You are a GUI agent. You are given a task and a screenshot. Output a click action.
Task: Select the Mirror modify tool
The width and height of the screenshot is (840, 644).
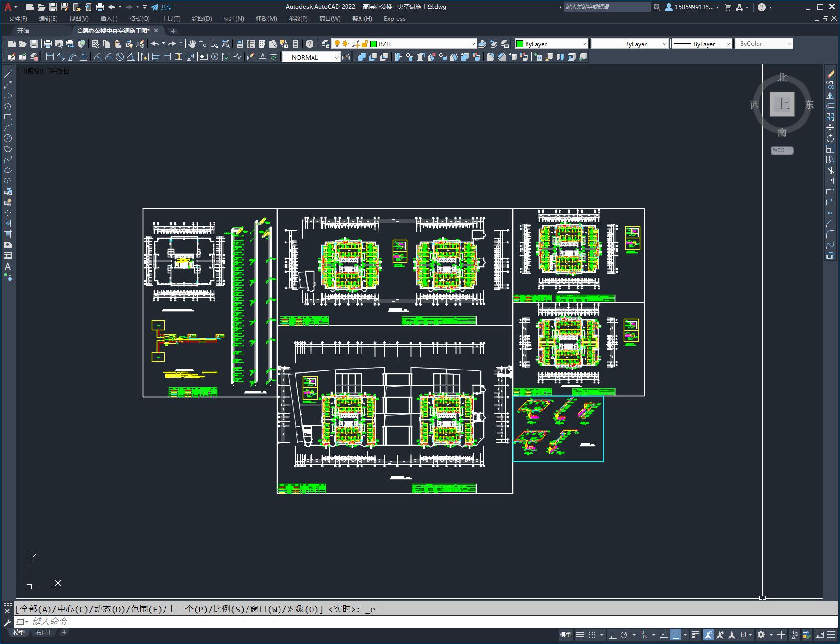pyautogui.click(x=830, y=96)
